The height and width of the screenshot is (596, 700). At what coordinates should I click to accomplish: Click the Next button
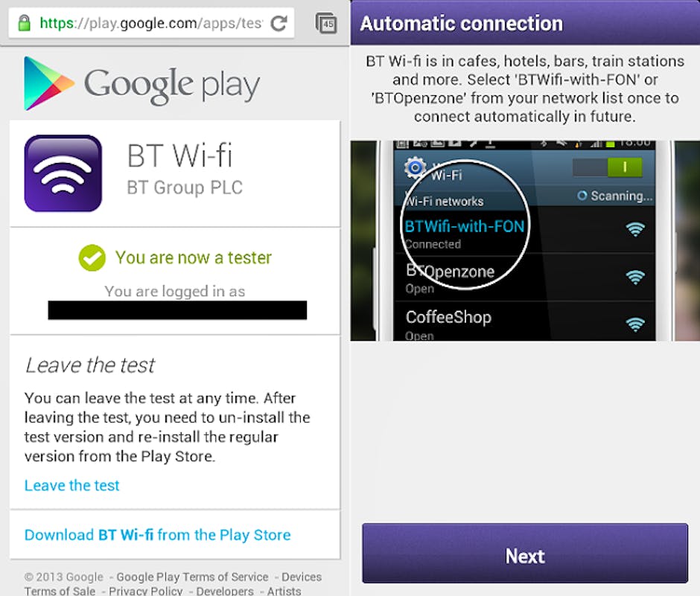pos(525,553)
